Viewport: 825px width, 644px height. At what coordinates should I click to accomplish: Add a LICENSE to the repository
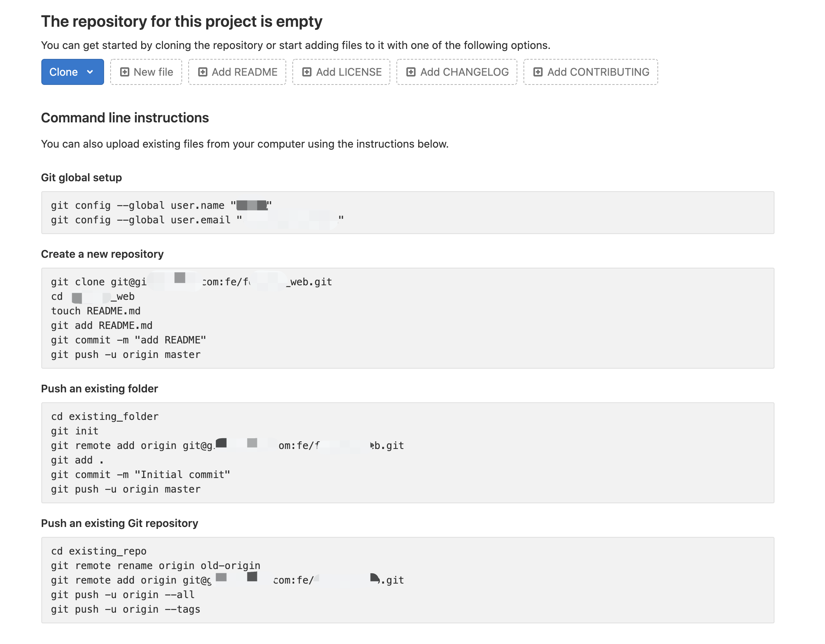coord(341,72)
